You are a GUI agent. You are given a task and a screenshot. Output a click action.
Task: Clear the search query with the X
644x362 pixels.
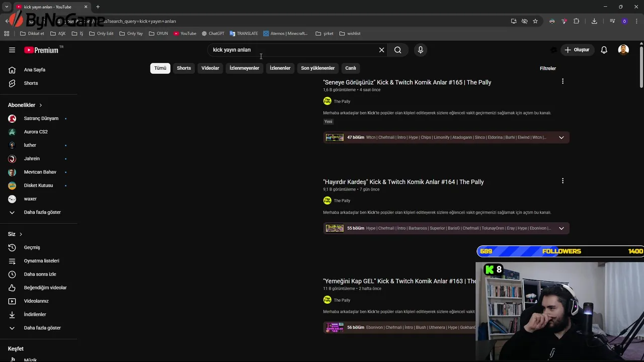click(381, 50)
